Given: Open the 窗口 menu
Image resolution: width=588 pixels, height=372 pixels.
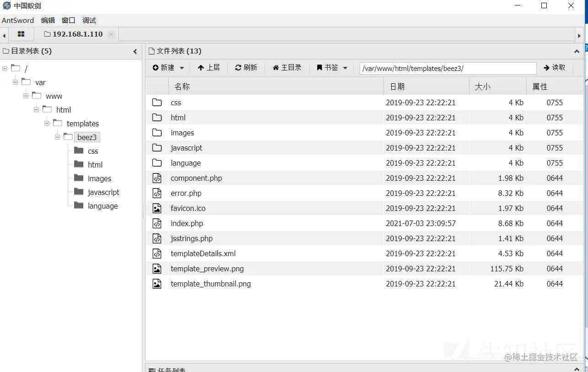Looking at the screenshot, I should pyautogui.click(x=69, y=20).
